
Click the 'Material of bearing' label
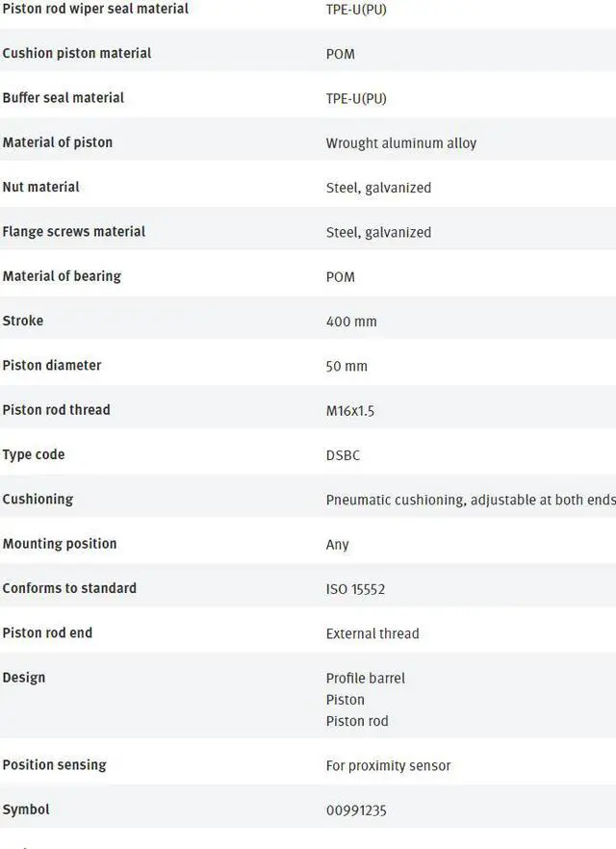[x=62, y=276]
